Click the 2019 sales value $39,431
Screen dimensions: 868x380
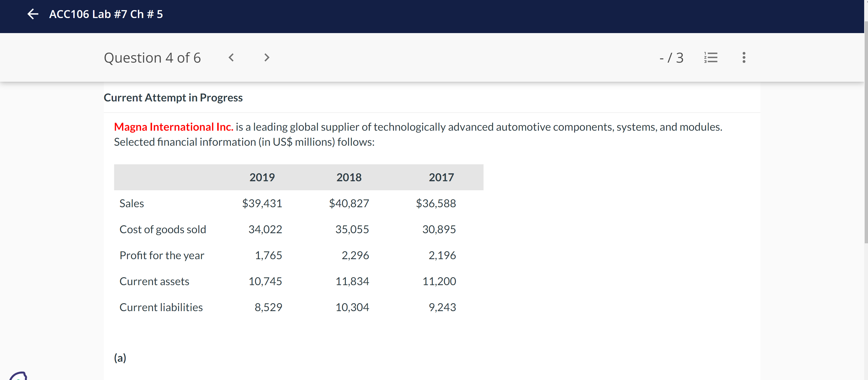pos(262,203)
